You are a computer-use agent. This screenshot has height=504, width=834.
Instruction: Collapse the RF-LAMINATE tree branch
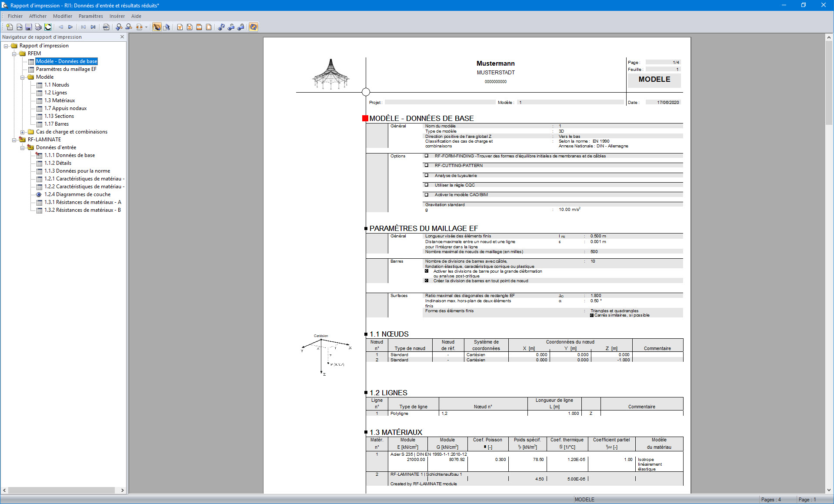pyautogui.click(x=14, y=139)
